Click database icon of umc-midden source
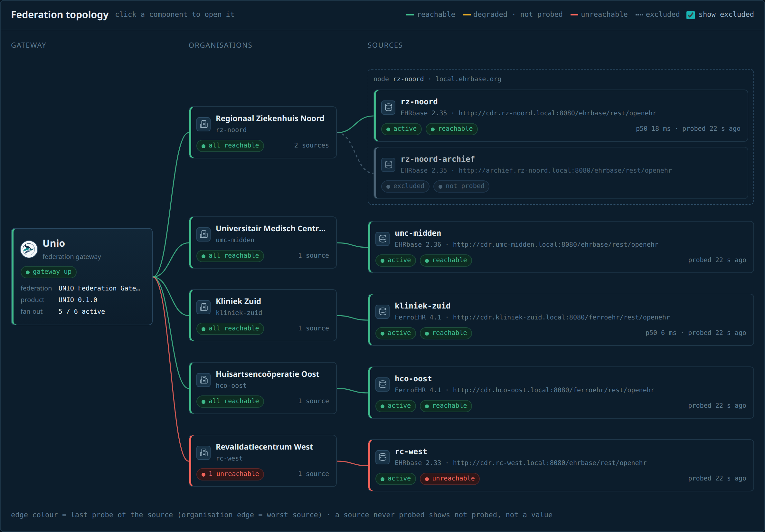Viewport: 765px width, 532px height. pyautogui.click(x=382, y=239)
